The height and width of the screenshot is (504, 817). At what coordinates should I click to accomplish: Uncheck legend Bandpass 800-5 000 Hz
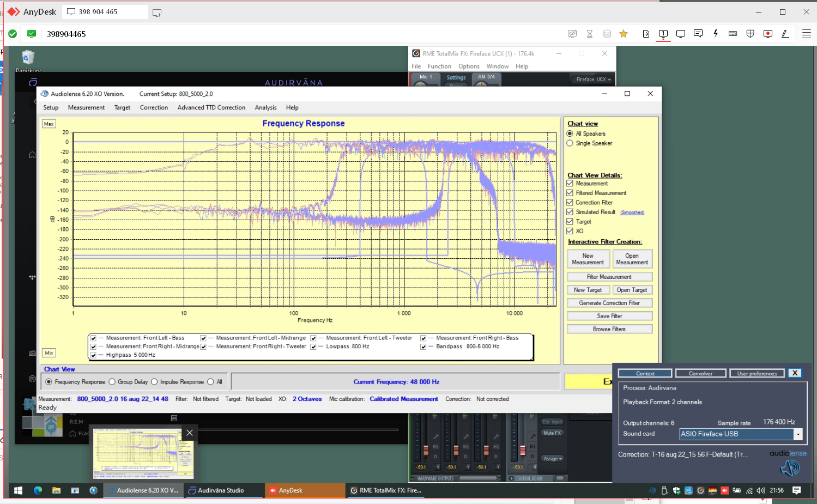[x=423, y=347]
